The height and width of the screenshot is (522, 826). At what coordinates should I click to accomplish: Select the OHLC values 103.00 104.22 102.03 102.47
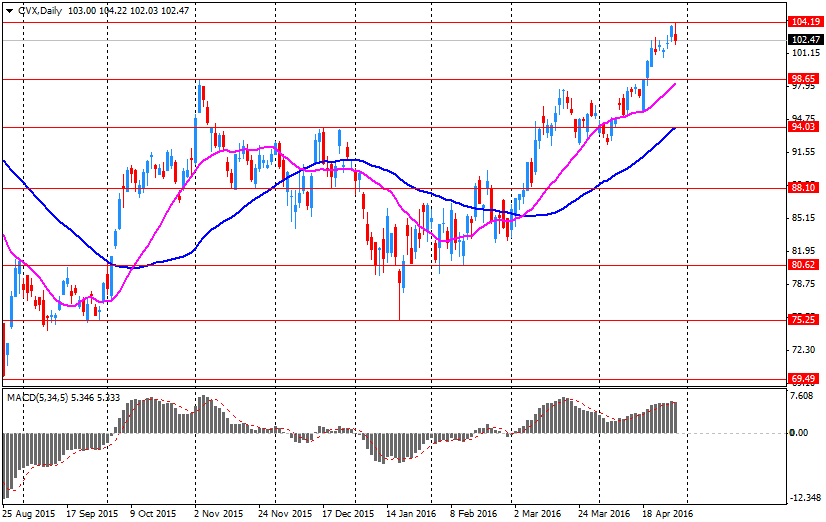(129, 11)
